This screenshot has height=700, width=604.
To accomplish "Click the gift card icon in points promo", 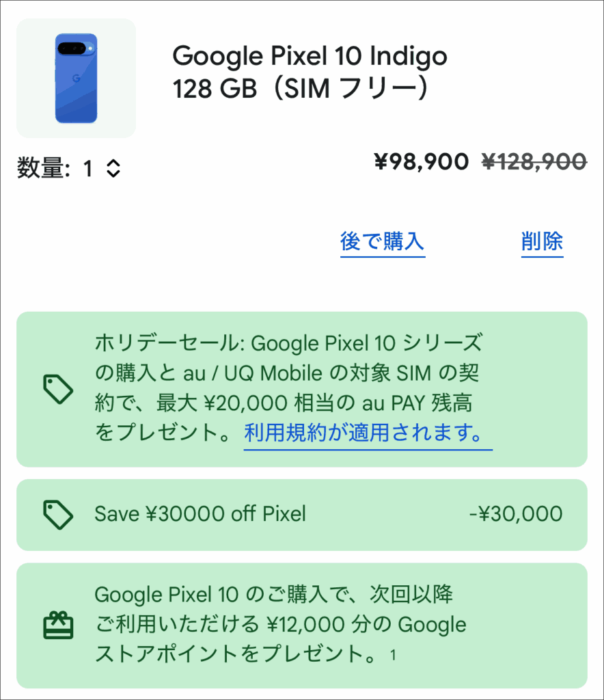I will pos(58,625).
